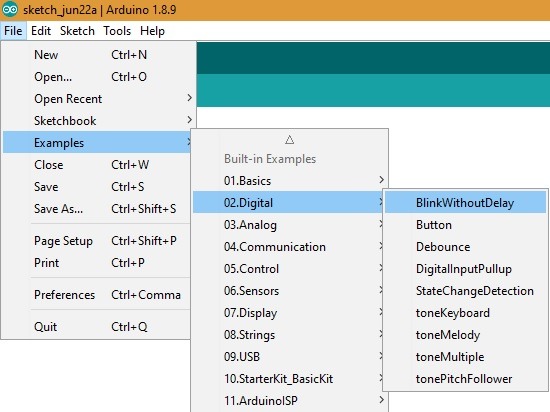550x412 pixels.
Task: Choose the tonePitchFollower example
Action: tap(465, 379)
